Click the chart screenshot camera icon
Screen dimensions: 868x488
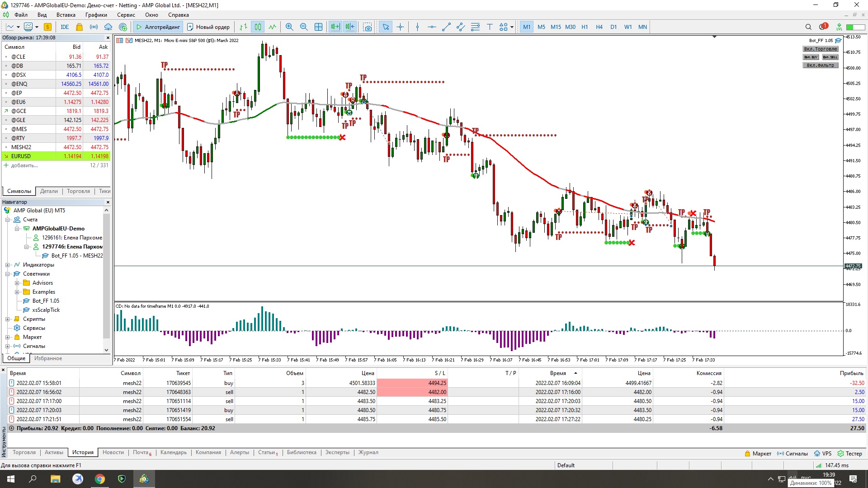pyautogui.click(x=368, y=27)
